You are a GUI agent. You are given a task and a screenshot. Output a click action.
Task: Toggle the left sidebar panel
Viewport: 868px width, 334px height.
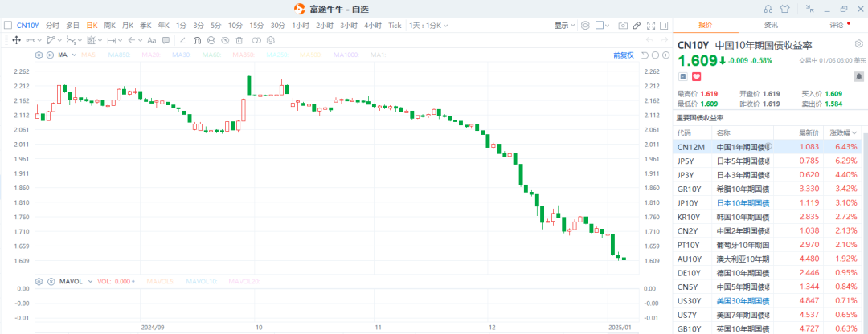pos(7,25)
